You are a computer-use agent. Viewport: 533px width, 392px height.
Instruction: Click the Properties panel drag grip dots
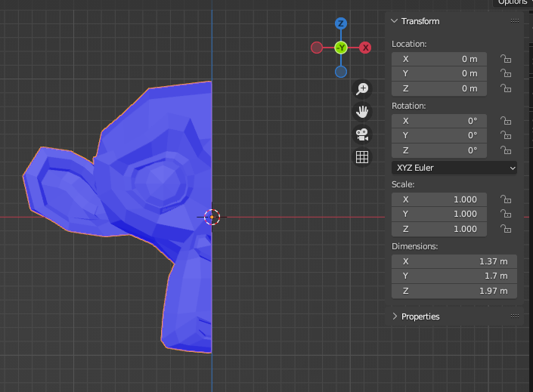click(x=515, y=316)
